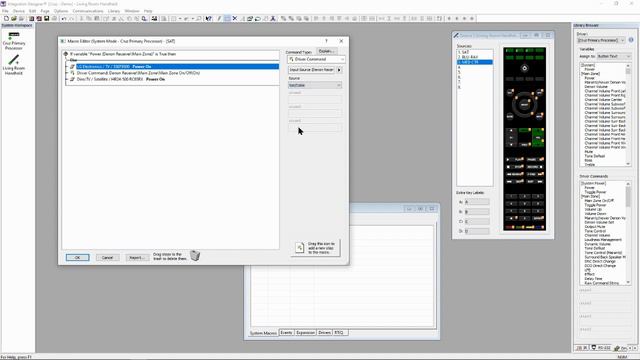Click the help question mark in Macro Editor title bar
640x360 pixels.
point(326,41)
